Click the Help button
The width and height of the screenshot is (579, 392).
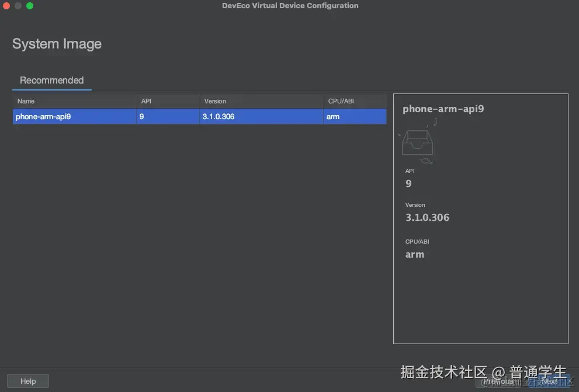point(27,380)
